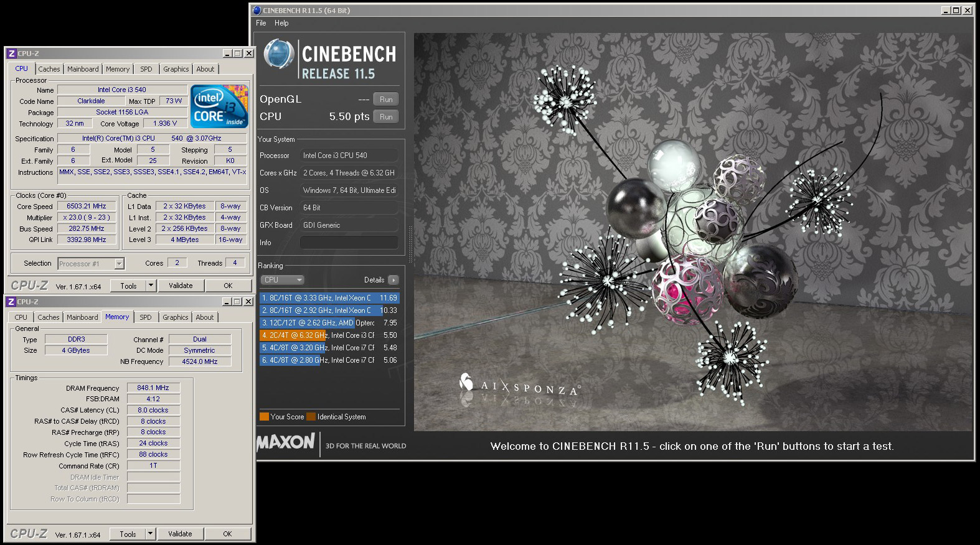Run the OpenGL benchmark test
The width and height of the screenshot is (980, 545).
[x=386, y=100]
